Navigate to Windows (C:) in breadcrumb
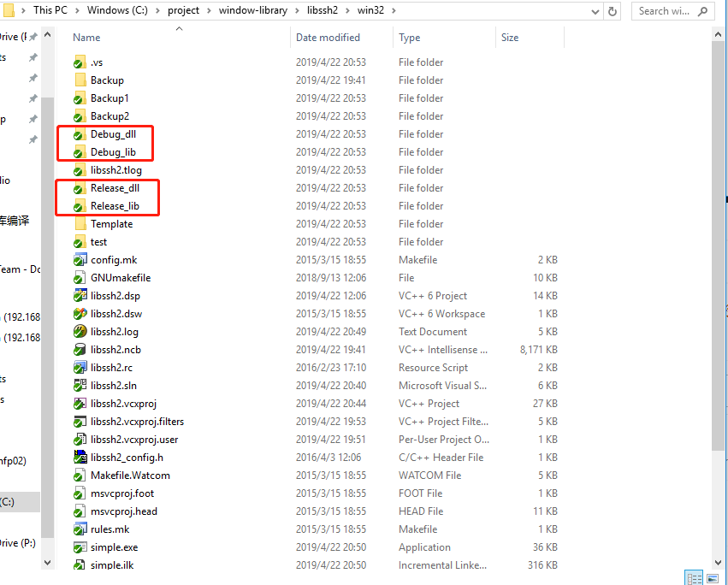Viewport: 728px width, 585px height. pyautogui.click(x=117, y=11)
